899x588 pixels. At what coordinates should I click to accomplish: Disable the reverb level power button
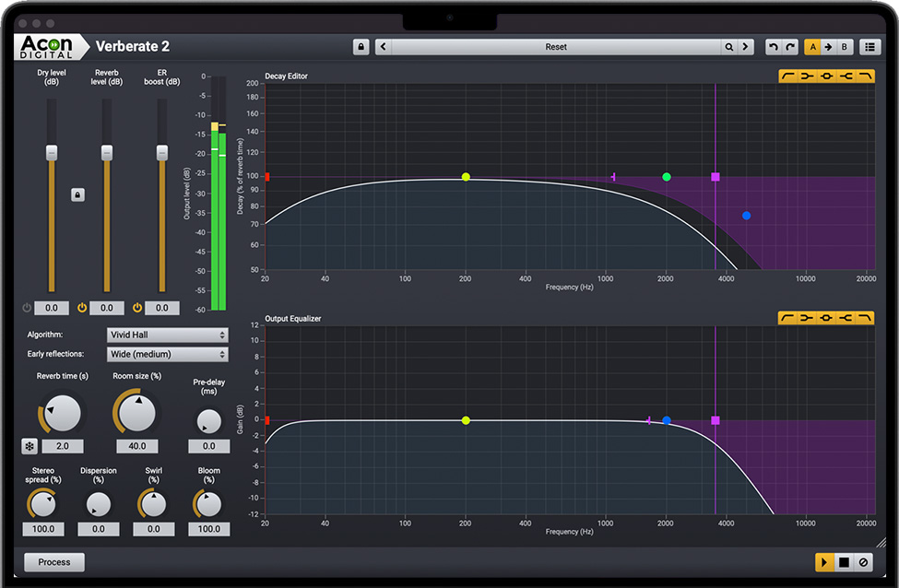pos(82,308)
